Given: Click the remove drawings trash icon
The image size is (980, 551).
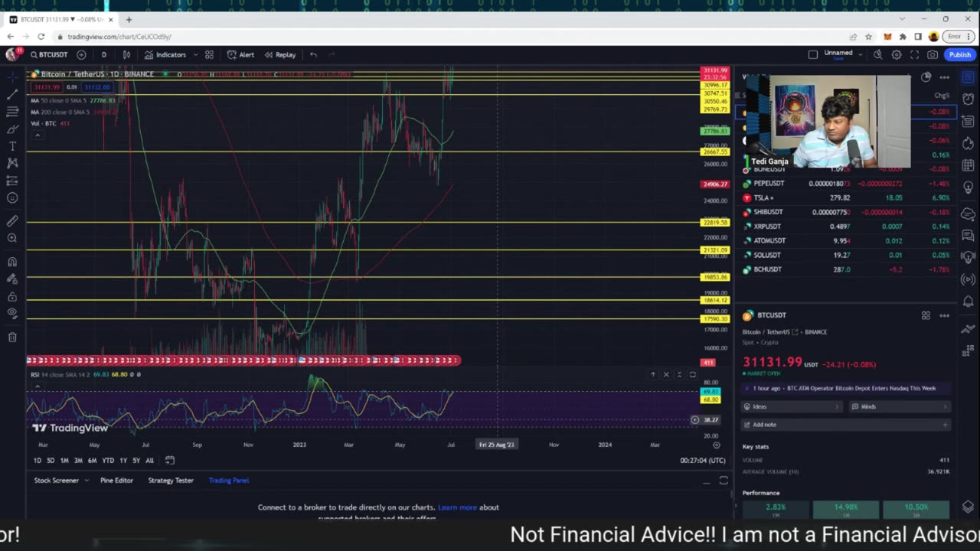Looking at the screenshot, I should tap(12, 337).
